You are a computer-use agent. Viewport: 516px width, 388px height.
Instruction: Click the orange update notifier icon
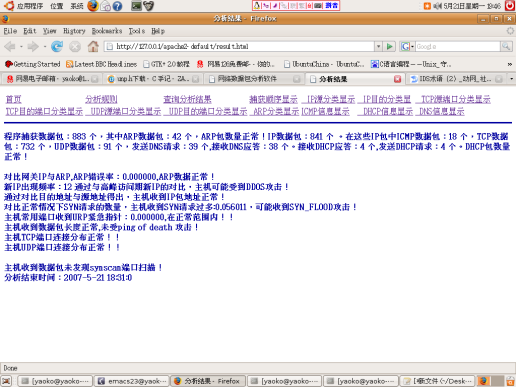tap(427, 6)
